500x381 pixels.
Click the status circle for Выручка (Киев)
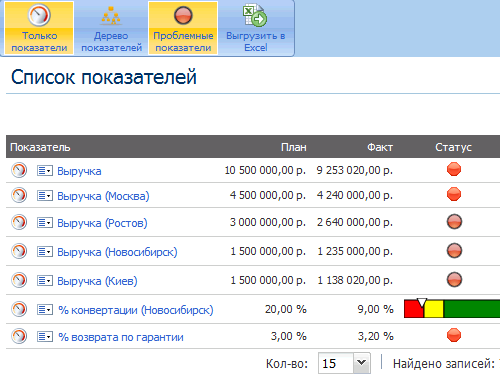[x=454, y=280]
